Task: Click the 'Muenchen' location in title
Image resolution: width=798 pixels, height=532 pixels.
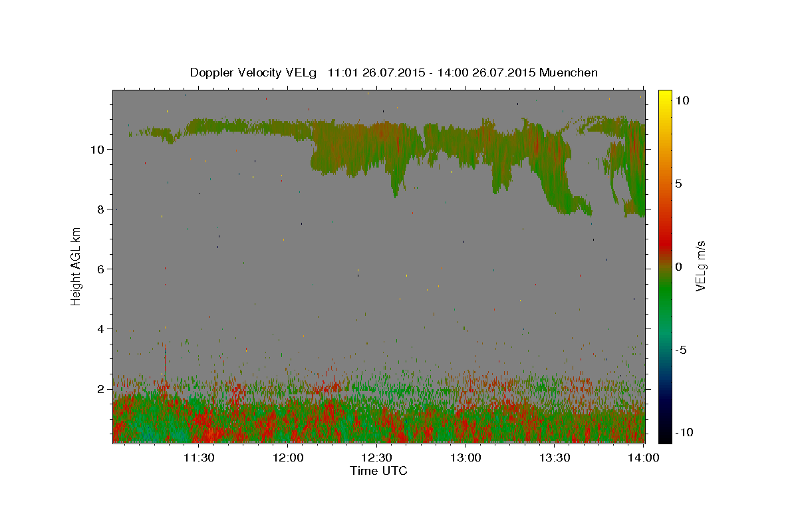Action: (x=569, y=72)
